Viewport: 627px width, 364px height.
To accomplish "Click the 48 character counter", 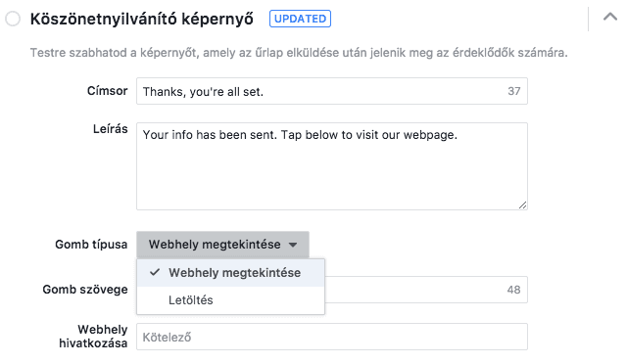I will pos(513,290).
